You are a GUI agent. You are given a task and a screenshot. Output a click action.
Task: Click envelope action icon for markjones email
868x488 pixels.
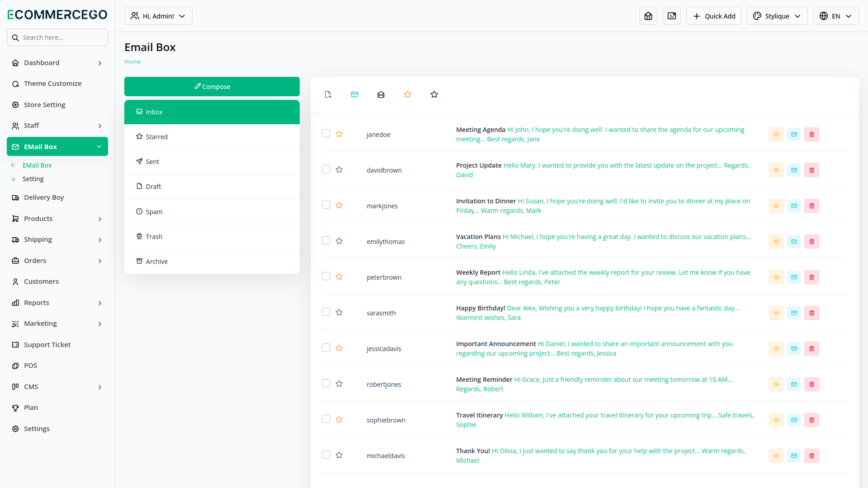tap(793, 206)
